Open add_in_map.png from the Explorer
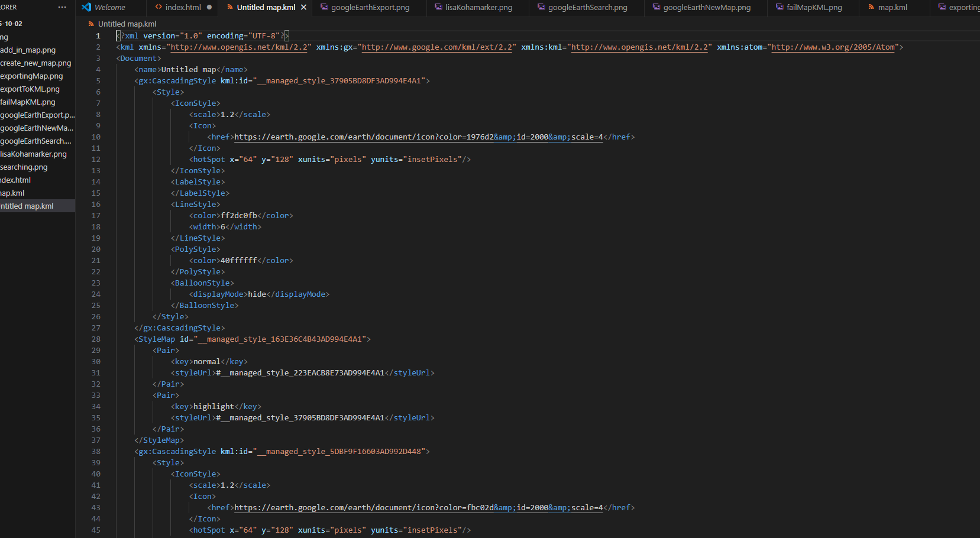 [x=28, y=50]
